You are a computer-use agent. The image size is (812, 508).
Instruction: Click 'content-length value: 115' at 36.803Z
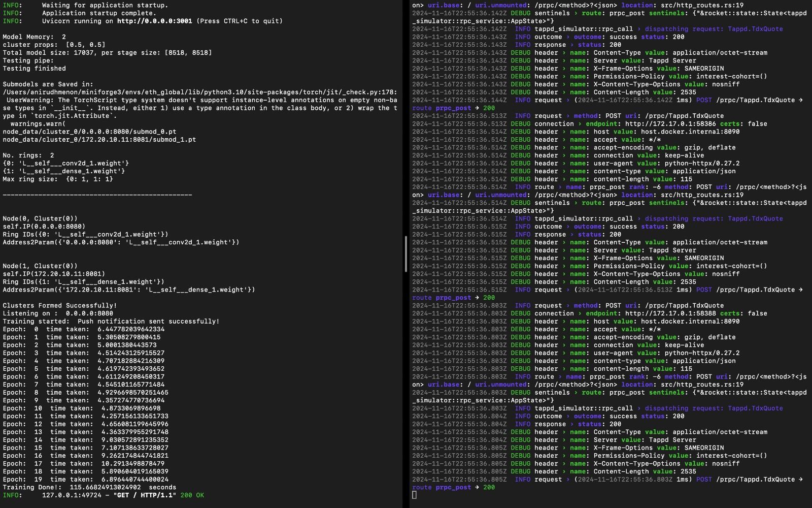631,369
